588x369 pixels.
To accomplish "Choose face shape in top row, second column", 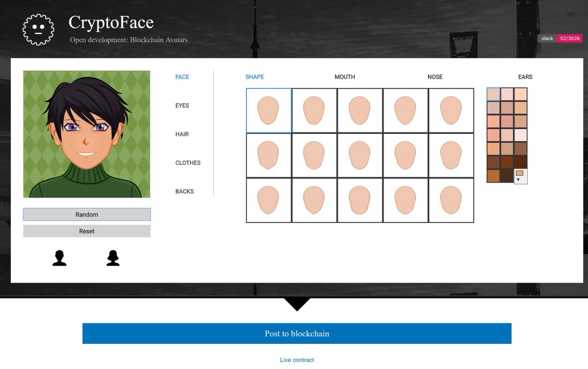I will coord(314,111).
